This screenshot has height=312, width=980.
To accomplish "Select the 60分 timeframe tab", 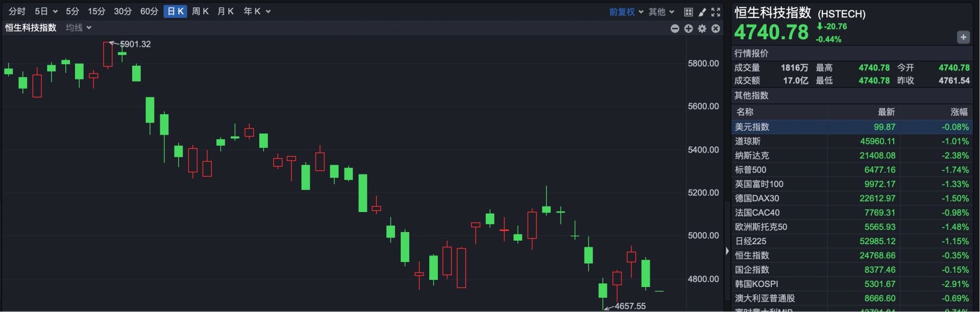I will [x=149, y=11].
